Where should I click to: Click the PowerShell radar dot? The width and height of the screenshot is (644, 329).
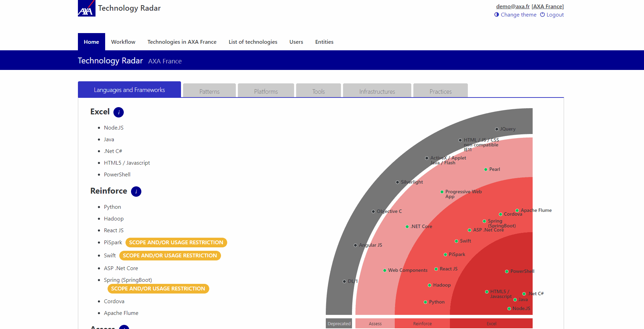(507, 271)
